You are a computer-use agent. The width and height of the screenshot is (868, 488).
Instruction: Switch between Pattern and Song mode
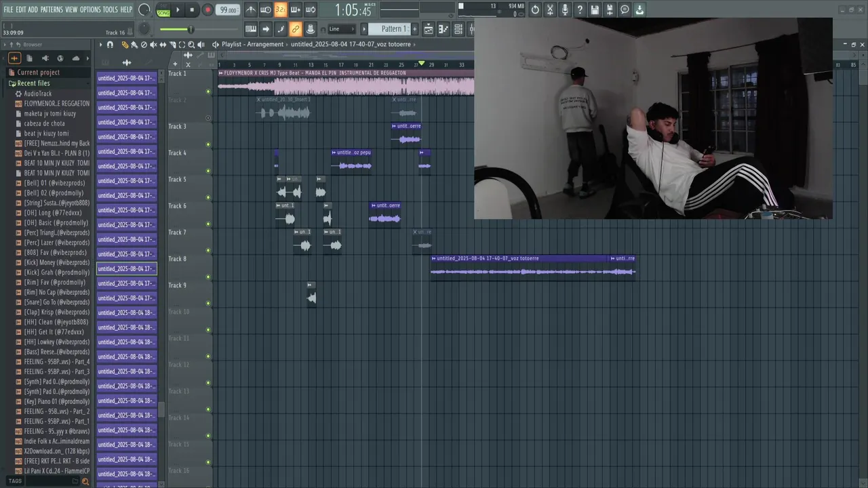(x=163, y=10)
